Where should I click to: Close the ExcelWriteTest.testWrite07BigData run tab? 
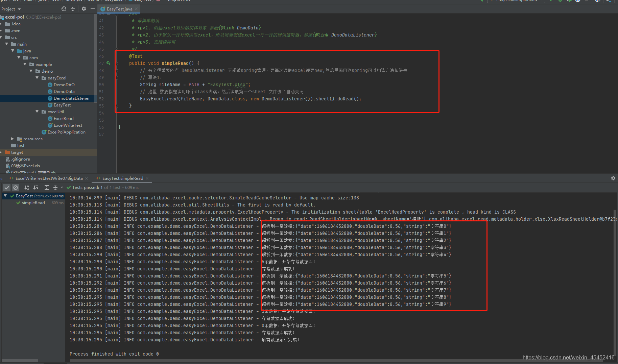pos(87,178)
